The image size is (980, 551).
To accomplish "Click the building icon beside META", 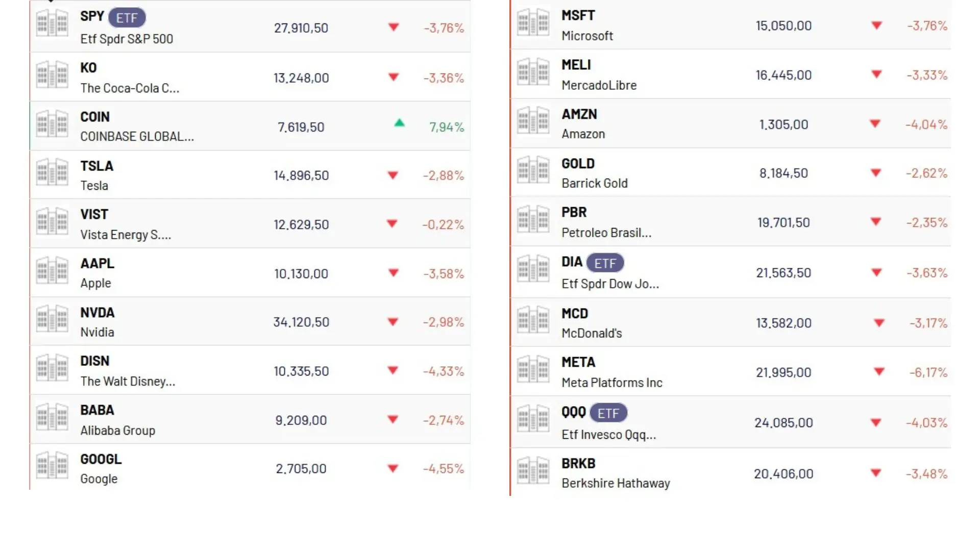I will pos(533,369).
